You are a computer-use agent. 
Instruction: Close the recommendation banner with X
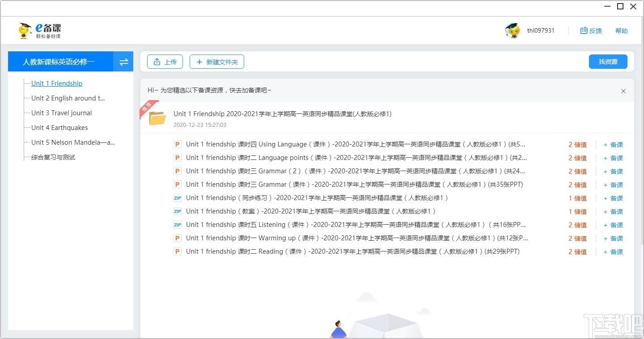point(623,91)
